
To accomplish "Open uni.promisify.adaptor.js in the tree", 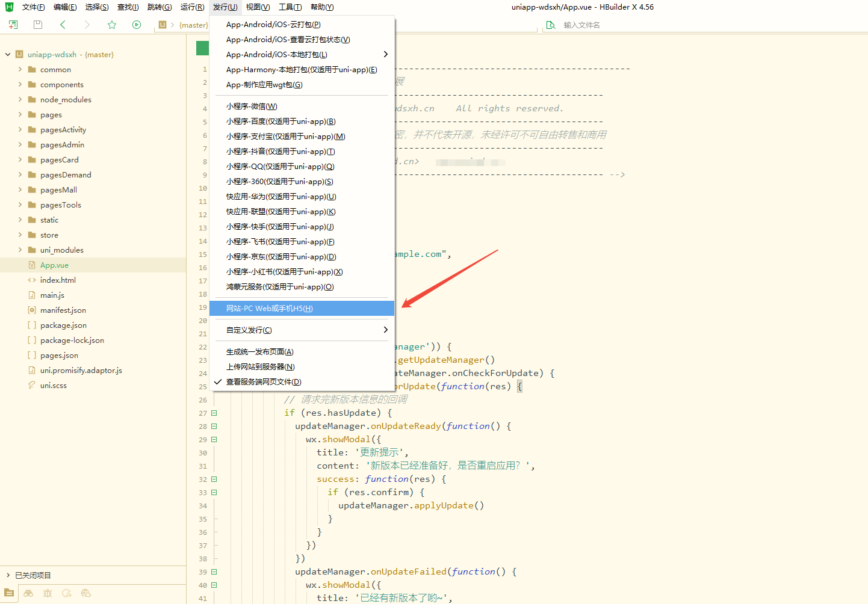I will click(x=81, y=370).
